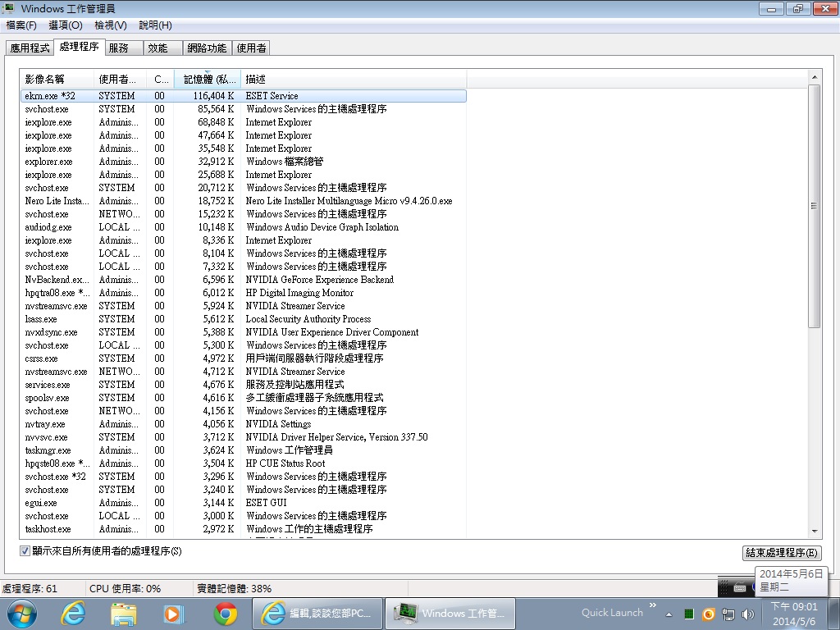Switch to the 應用程式 tab
This screenshot has width=840, height=630.
[30, 48]
